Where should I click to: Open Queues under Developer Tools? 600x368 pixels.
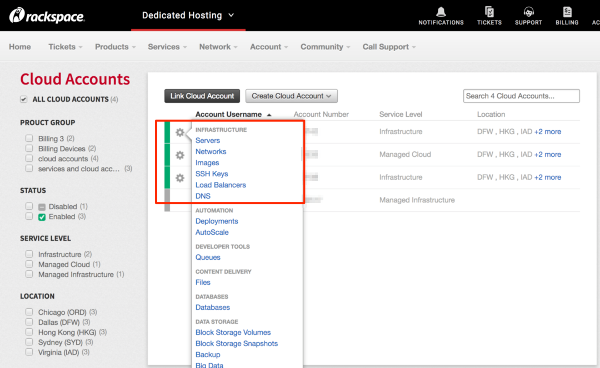point(208,257)
